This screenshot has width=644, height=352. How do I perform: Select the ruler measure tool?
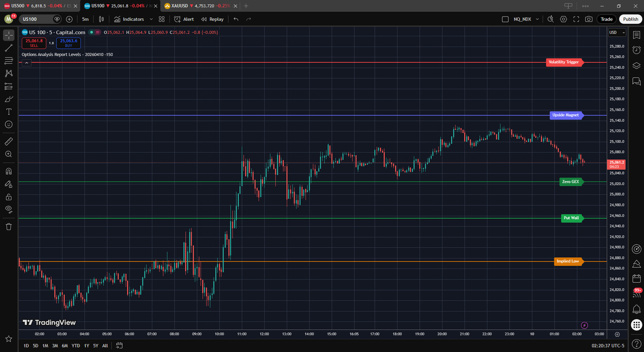9,142
